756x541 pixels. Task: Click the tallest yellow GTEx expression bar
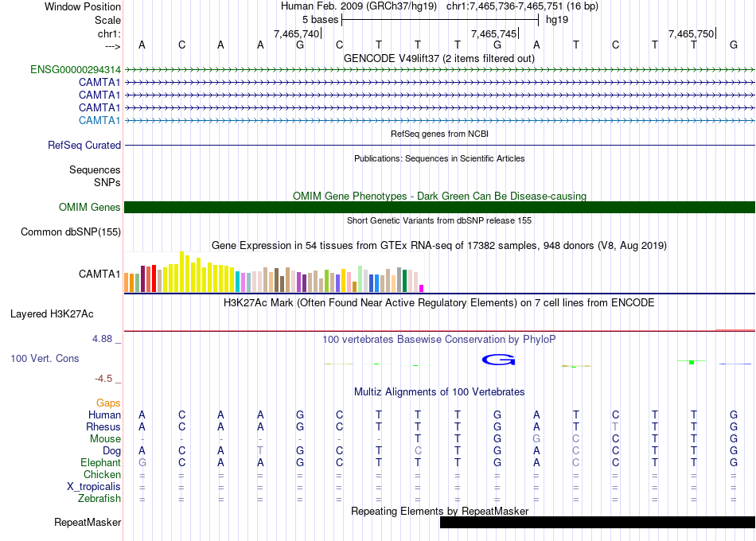point(181,271)
